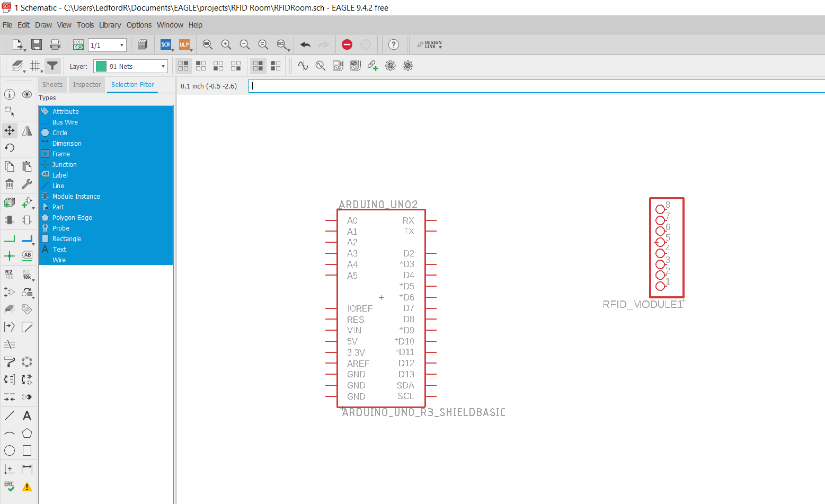Screen dimensions: 825x504
Task: Switch to board with SCH/BRD icon
Action: (78, 45)
